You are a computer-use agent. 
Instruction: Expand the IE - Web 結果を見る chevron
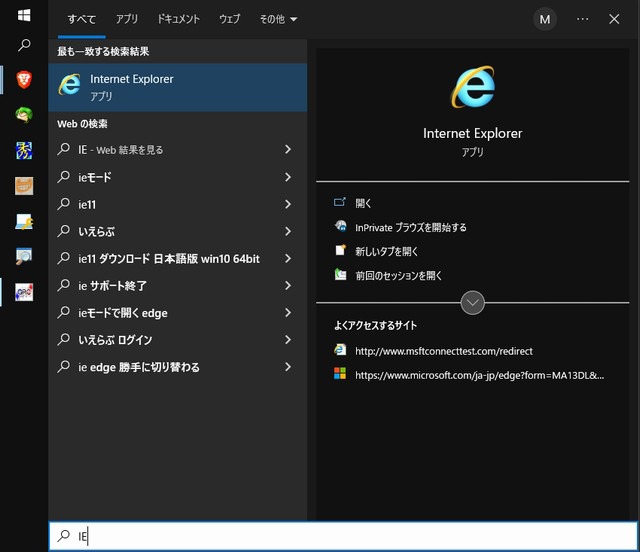tap(288, 149)
